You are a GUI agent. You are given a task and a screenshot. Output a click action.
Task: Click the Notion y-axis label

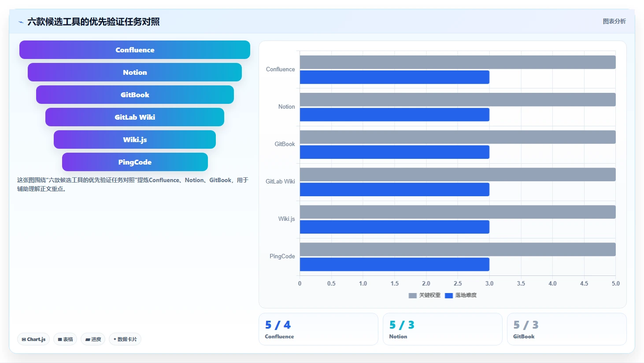pos(286,106)
